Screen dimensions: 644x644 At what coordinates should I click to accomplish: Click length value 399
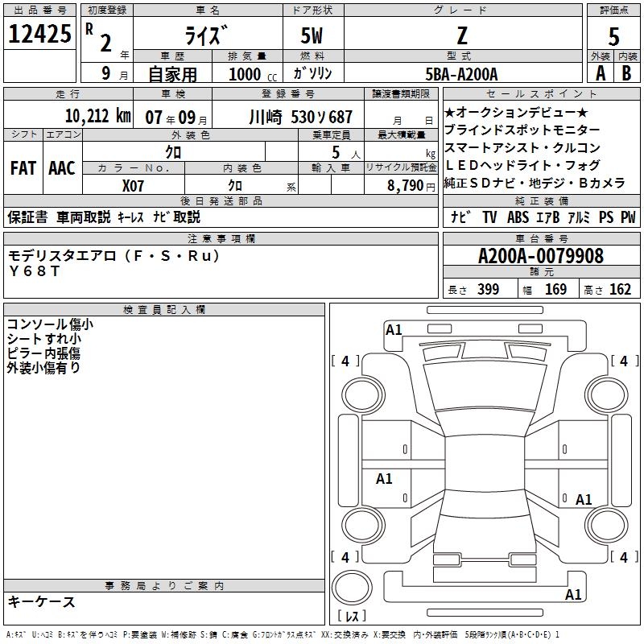click(x=489, y=290)
